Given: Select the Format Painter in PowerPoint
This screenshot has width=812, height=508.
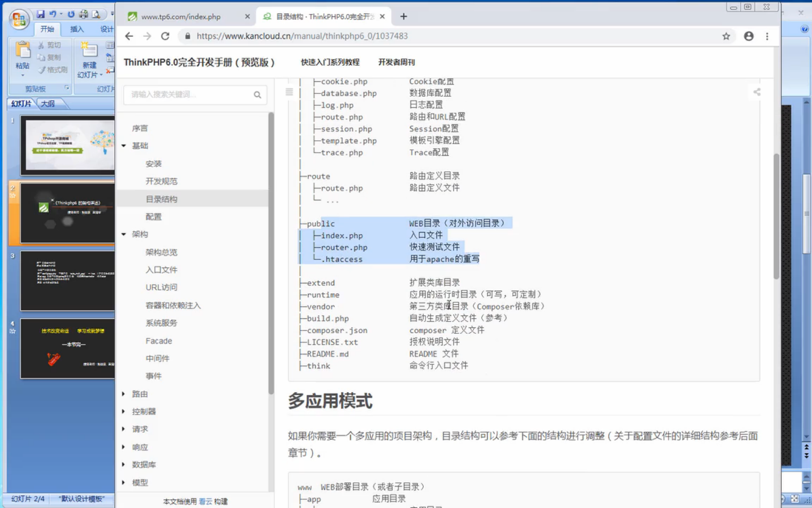Looking at the screenshot, I should coord(53,70).
